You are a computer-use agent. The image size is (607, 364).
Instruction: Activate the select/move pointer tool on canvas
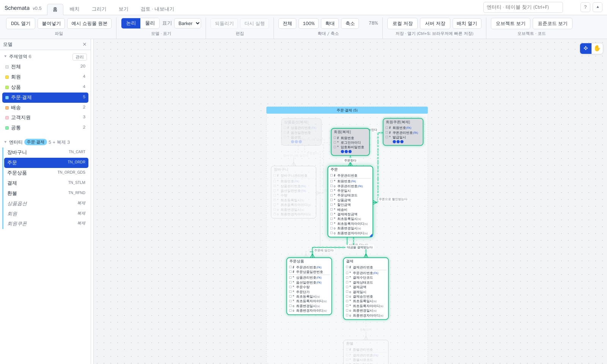click(586, 49)
